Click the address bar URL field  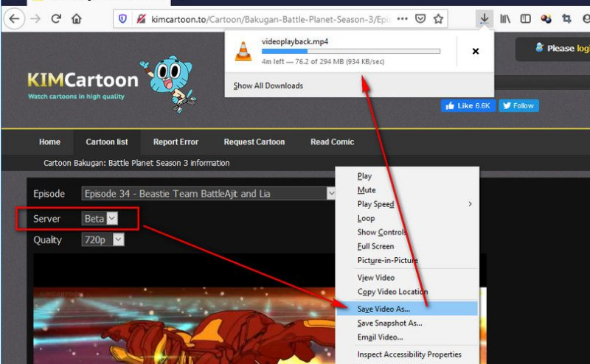click(x=271, y=19)
